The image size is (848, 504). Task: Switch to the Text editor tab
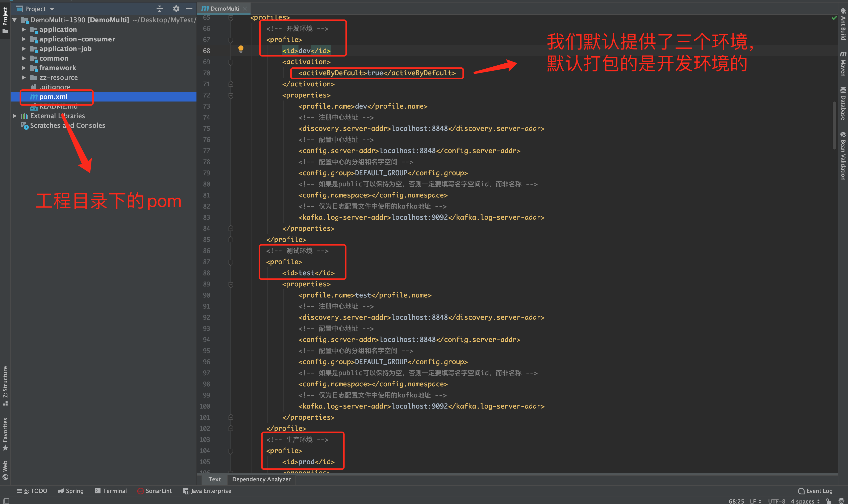point(214,479)
